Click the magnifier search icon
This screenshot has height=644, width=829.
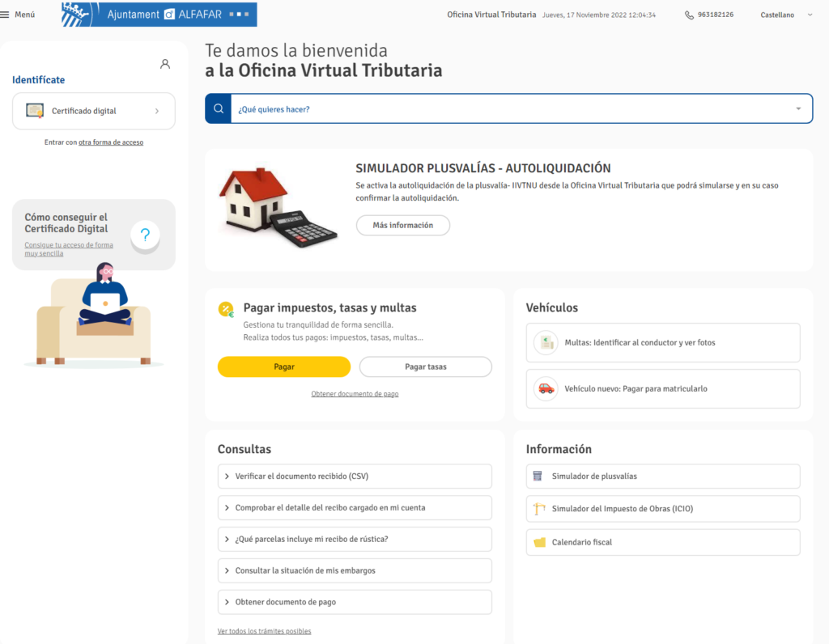(218, 109)
